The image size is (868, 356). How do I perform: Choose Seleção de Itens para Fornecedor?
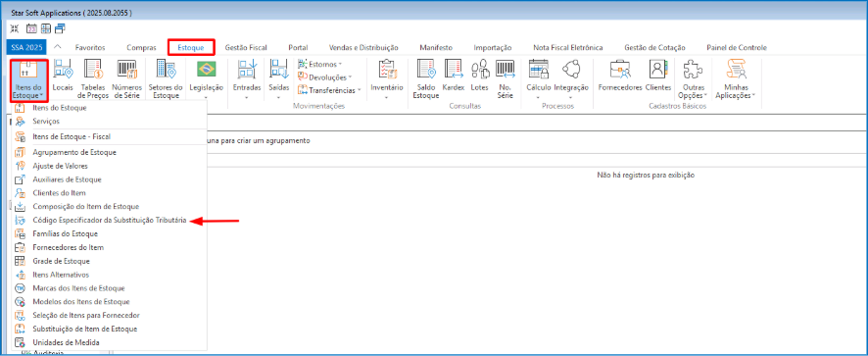coord(110,316)
